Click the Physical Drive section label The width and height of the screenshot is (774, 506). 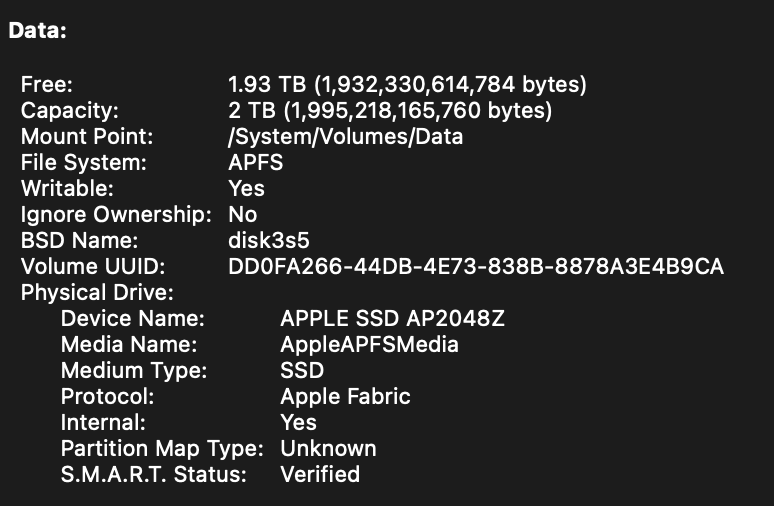point(97,293)
